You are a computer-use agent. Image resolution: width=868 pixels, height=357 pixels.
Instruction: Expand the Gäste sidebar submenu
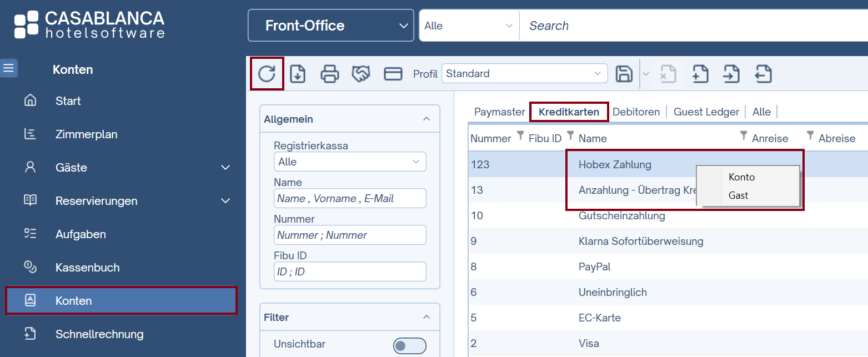[225, 168]
